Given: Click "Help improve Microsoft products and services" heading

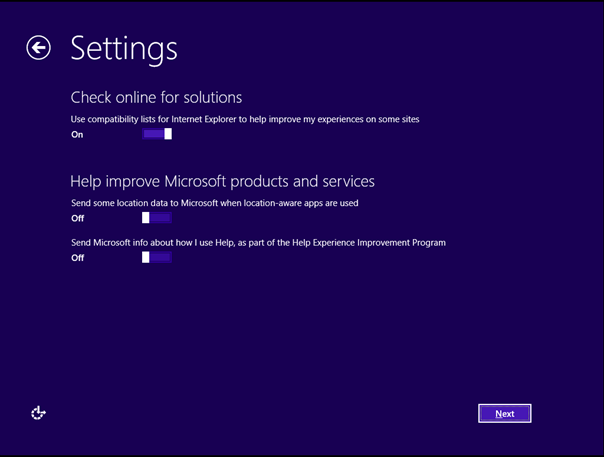Looking at the screenshot, I should [222, 181].
